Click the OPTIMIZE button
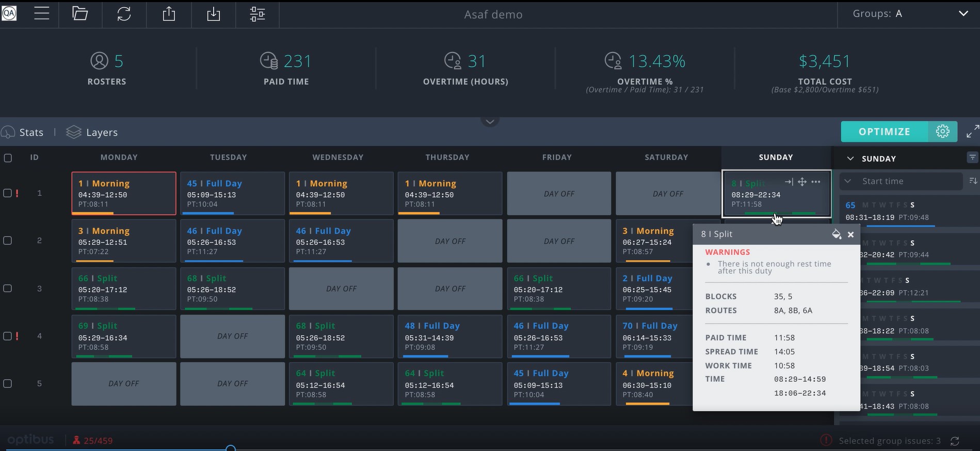 click(885, 132)
